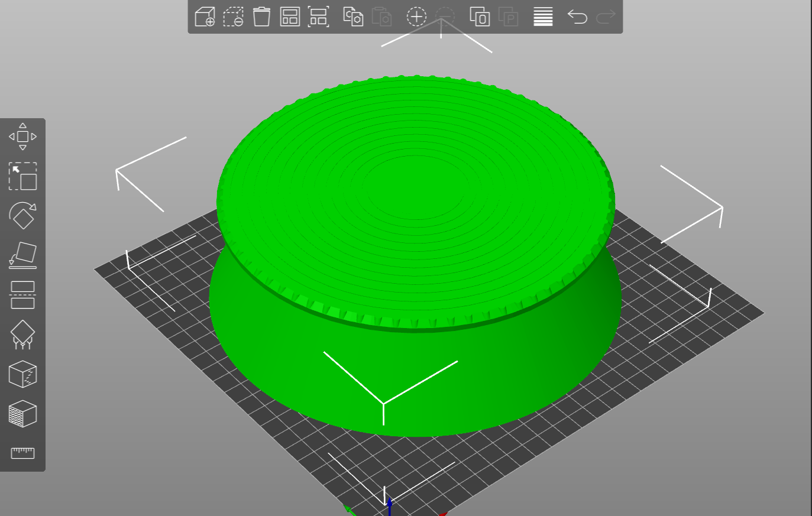Select the Seam painting cube tool
Viewport: 812px width, 516px height.
pyautogui.click(x=22, y=374)
